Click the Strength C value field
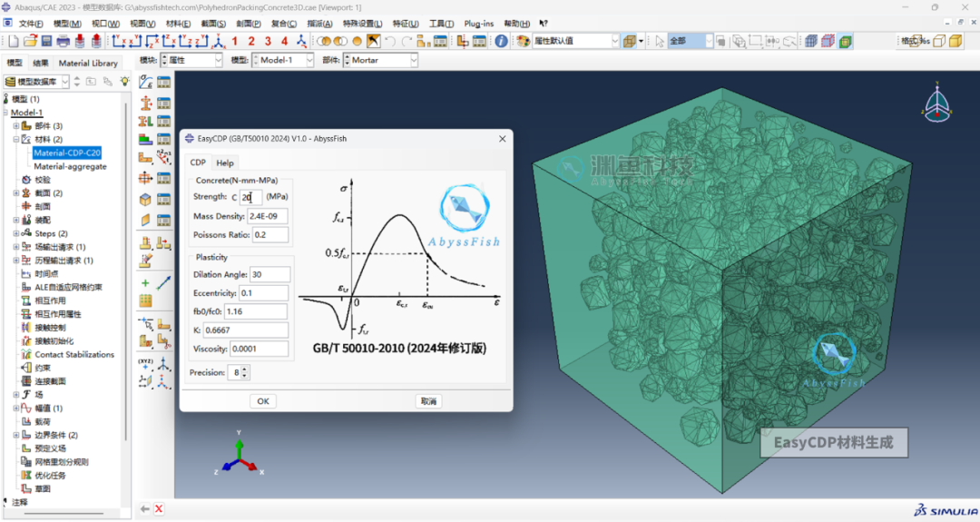 [x=250, y=197]
